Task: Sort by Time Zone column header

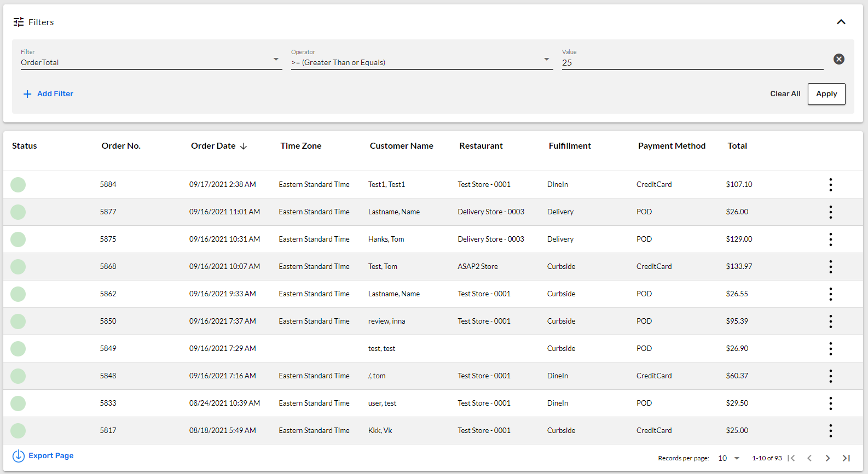Action: pyautogui.click(x=301, y=146)
